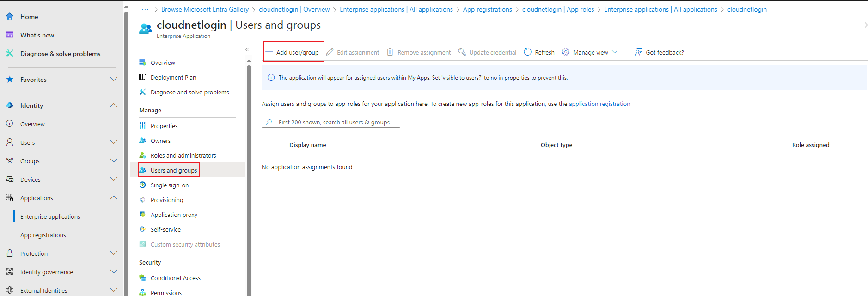Click the Overview grid icon in the resource menu
This screenshot has height=296, width=868.
point(143,62)
